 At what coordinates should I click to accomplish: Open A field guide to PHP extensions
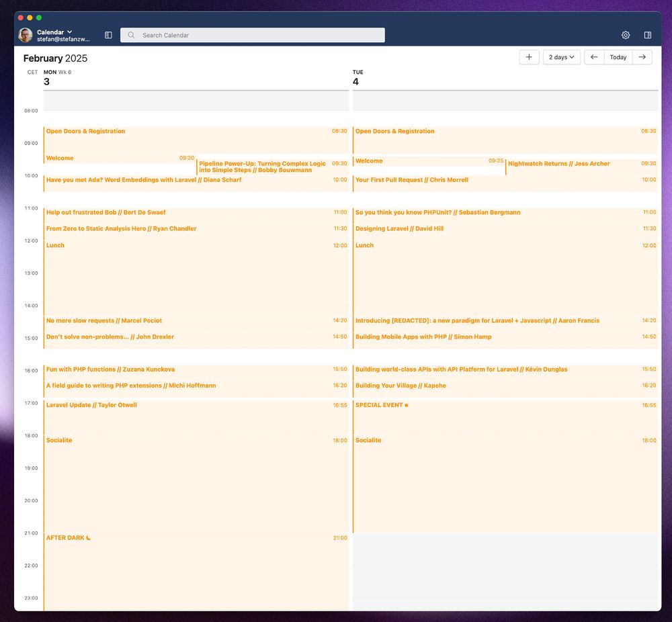click(196, 389)
